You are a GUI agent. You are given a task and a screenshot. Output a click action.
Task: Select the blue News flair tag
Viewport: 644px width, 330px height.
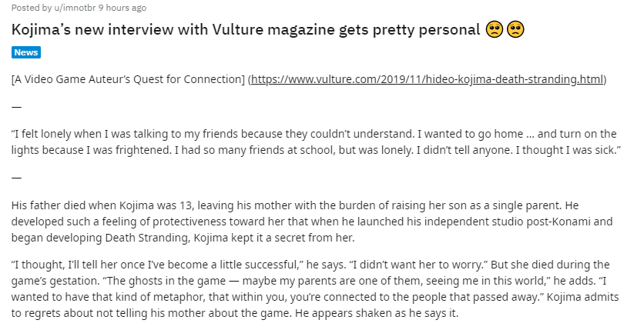[x=26, y=52]
